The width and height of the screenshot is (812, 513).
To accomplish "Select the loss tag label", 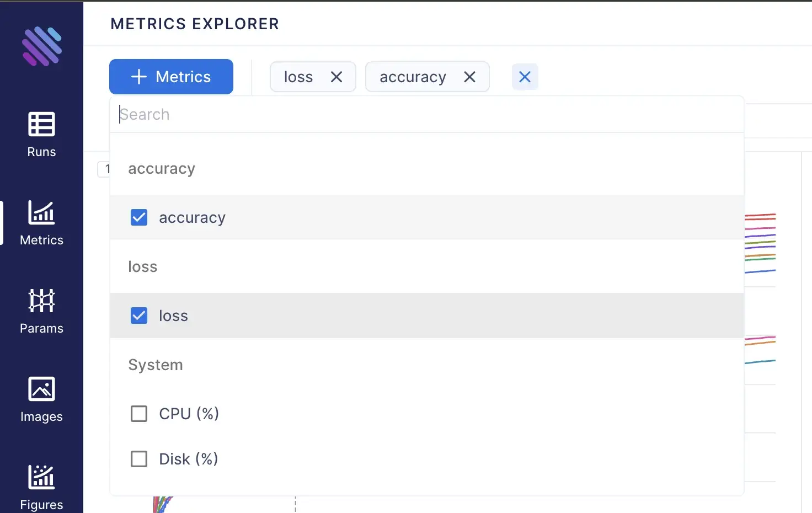I will pos(298,77).
